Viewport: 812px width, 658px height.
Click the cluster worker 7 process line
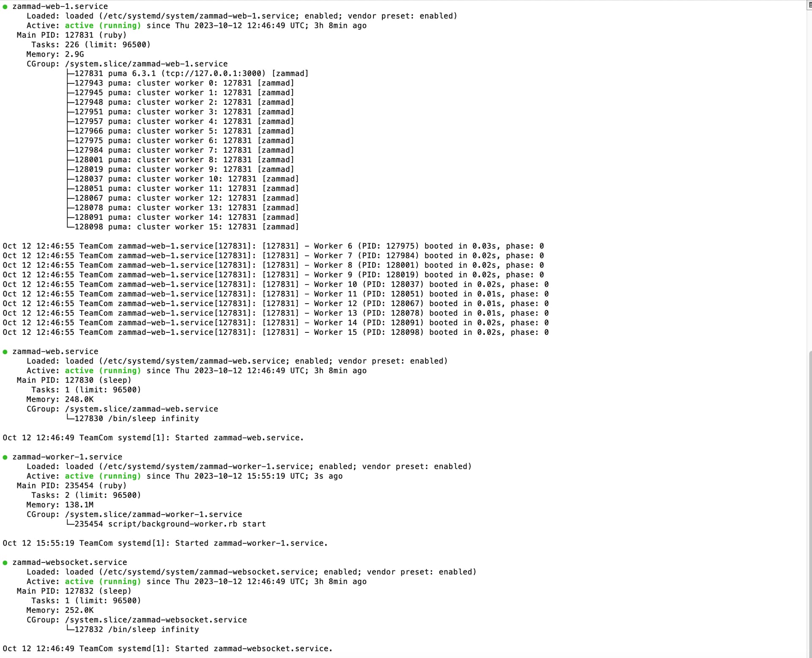[181, 150]
